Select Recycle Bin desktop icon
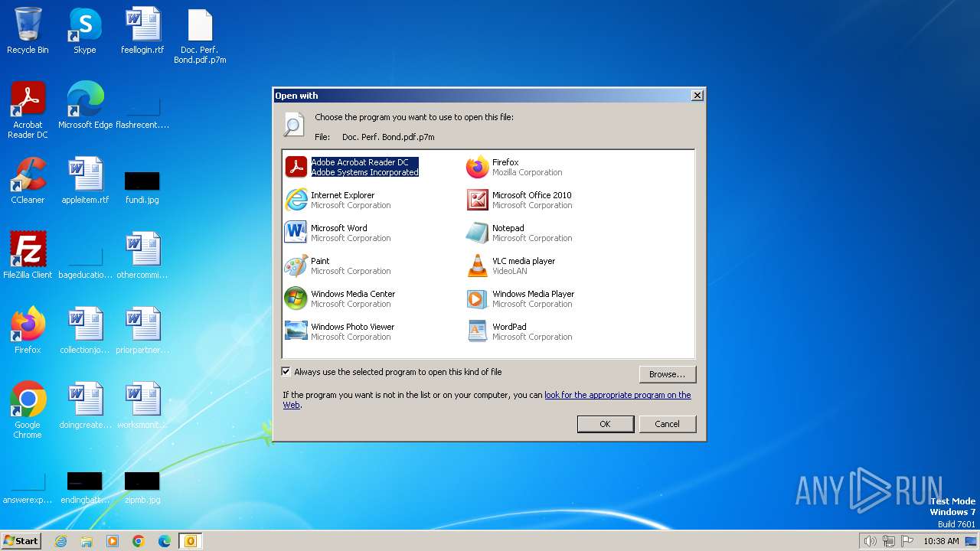The image size is (980, 551). point(28,31)
